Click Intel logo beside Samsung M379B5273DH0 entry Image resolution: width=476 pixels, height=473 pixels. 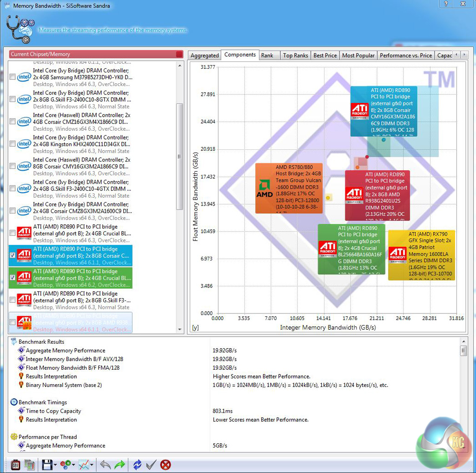tap(24, 77)
